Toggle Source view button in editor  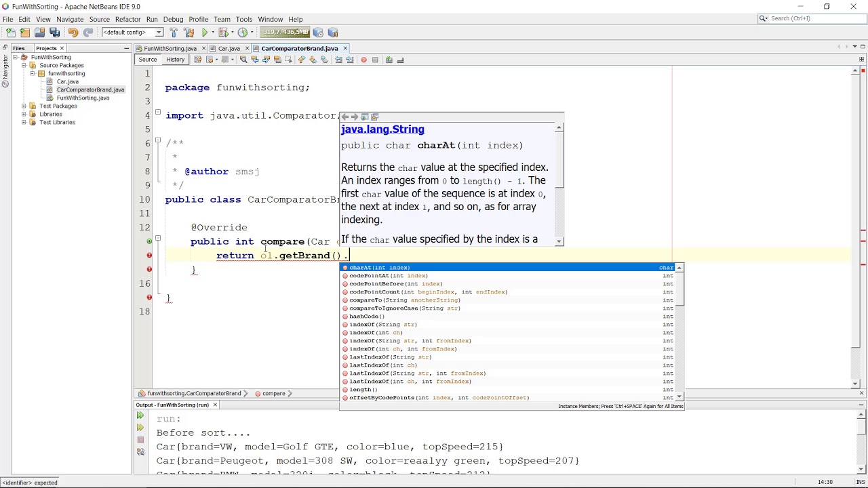point(148,60)
